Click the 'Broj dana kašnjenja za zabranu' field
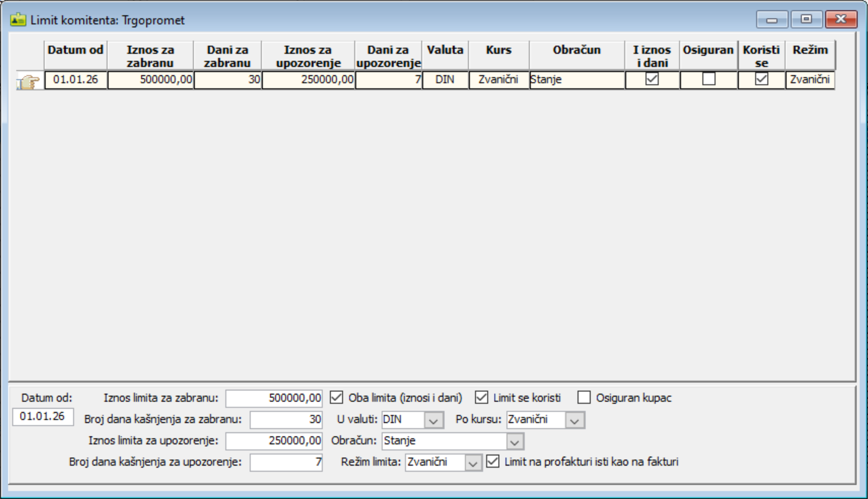868x499 pixels. [x=286, y=419]
